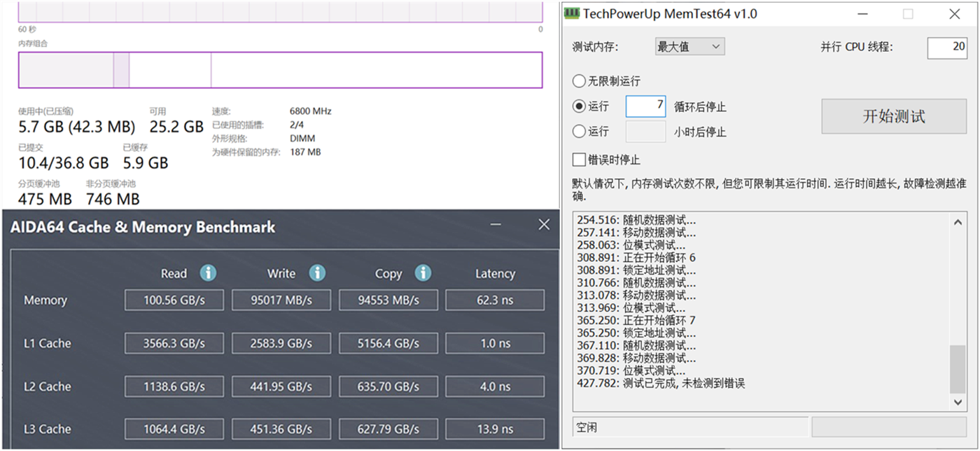Click the 并行 CPU 线程 field showing 20

(947, 47)
